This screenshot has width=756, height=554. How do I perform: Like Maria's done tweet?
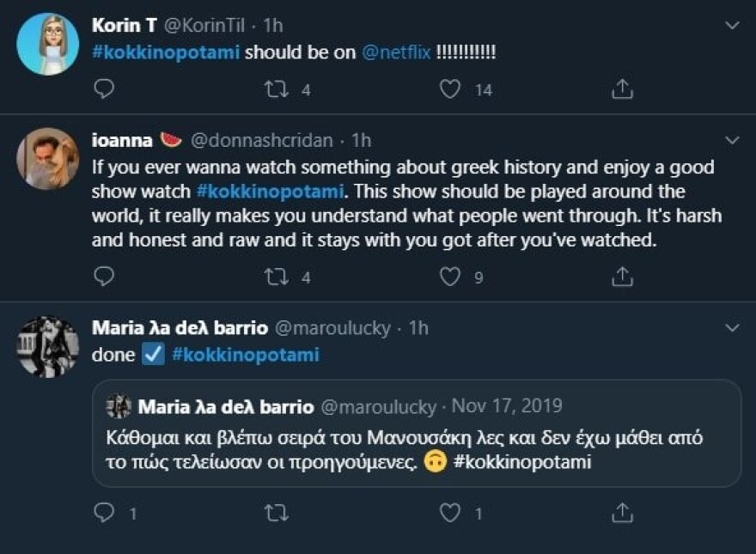(x=450, y=514)
